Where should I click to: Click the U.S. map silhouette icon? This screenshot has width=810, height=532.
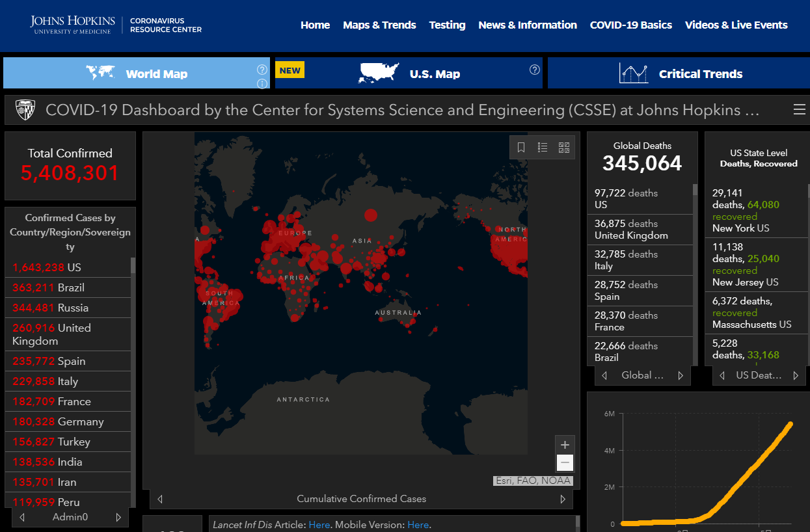point(379,73)
